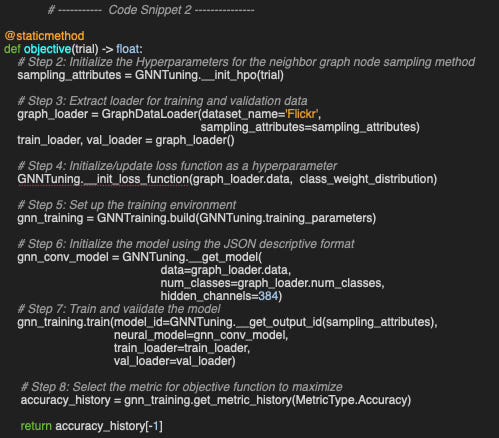The height and width of the screenshot is (438, 499).
Task: Click the underlined 'GNNTuning.__init_loss_function' call
Action: (x=103, y=179)
